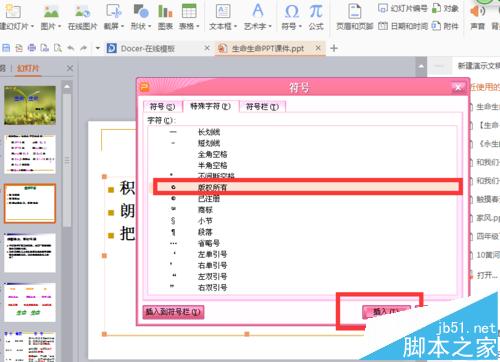Click Slide Number (幻灯片编号) button
Viewport: 500px width, 362px height.
click(402, 8)
